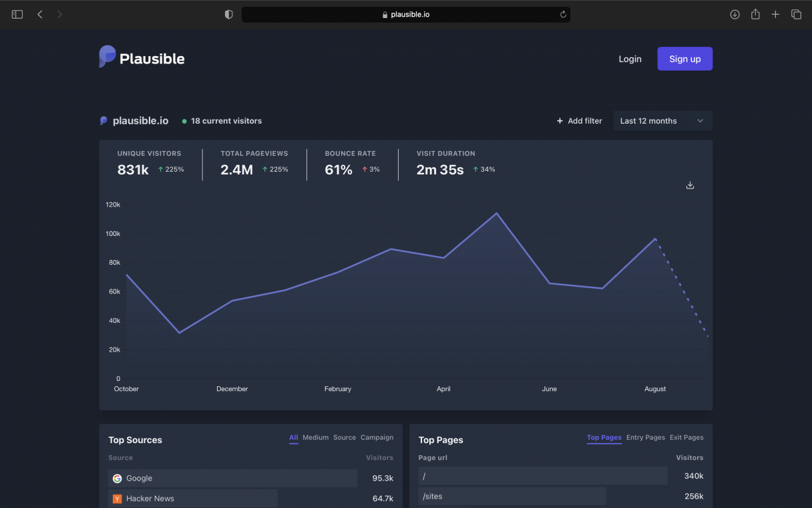Click the April axis label
The width and height of the screenshot is (812, 508).
pos(443,389)
